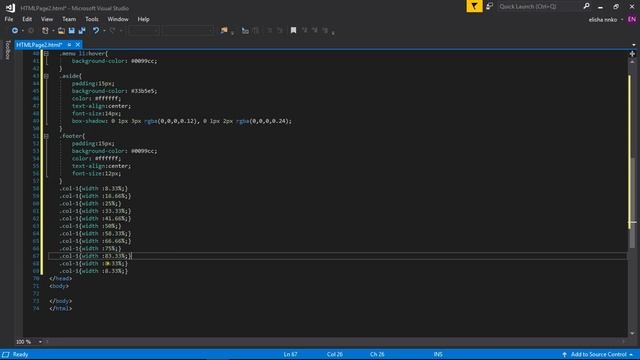640x360 pixels.
Task: Click the feedback icon beside Quick Launch
Action: [x=489, y=6]
